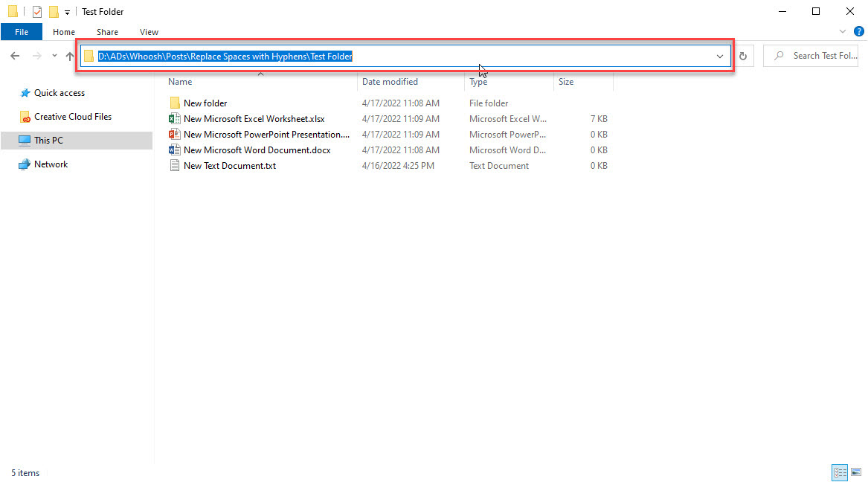868x482 pixels.
Task: Open the File menu
Action: coord(22,32)
